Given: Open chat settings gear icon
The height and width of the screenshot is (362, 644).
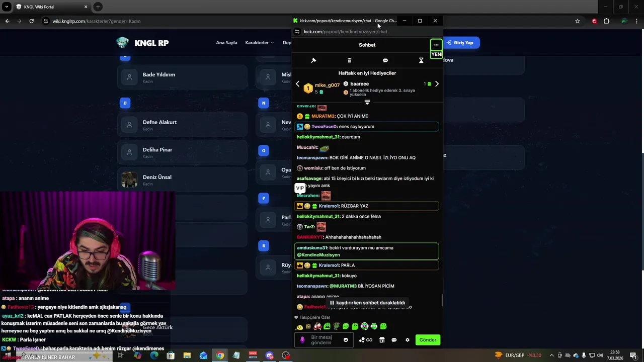Looking at the screenshot, I should 408,340.
